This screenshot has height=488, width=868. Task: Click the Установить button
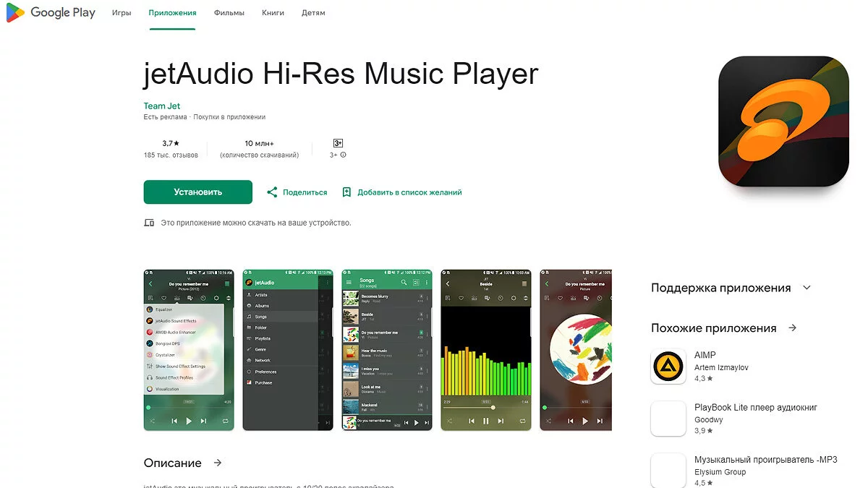[x=198, y=192]
